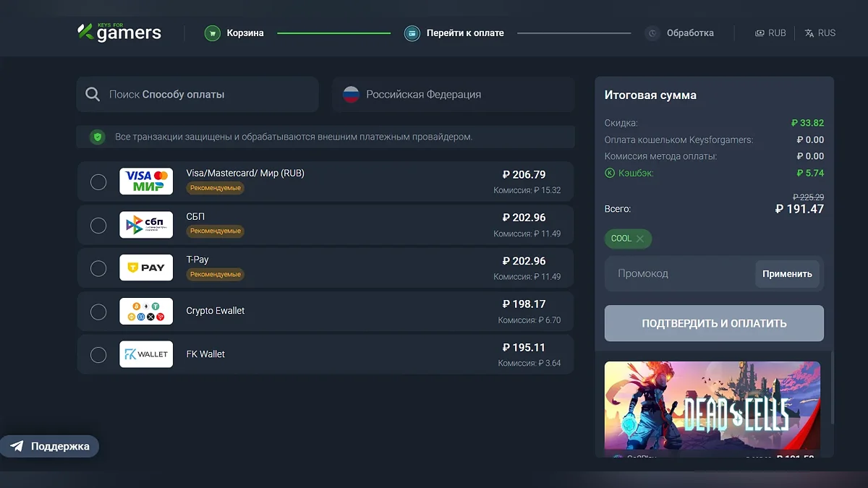Click the Кэшбэк ₽ 5.74 value
Screen dimensions: 868x488
point(810,174)
